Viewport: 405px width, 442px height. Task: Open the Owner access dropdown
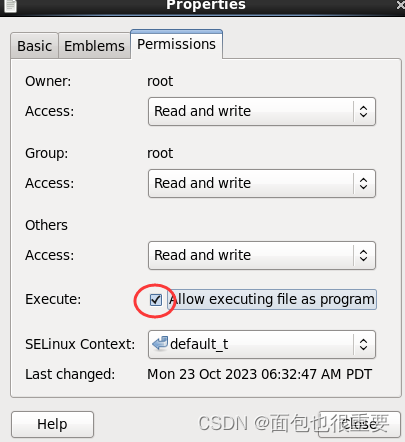coord(262,111)
